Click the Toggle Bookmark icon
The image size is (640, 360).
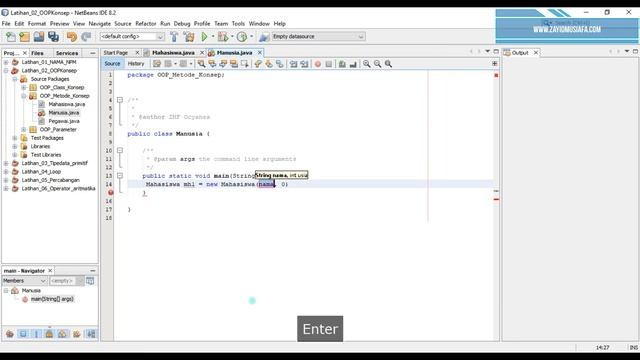tap(279, 64)
